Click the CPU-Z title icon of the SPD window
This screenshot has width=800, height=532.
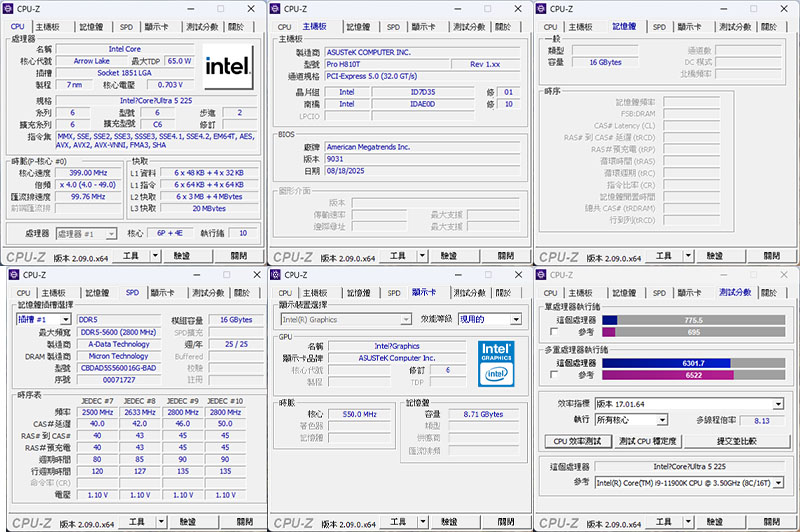click(x=11, y=274)
